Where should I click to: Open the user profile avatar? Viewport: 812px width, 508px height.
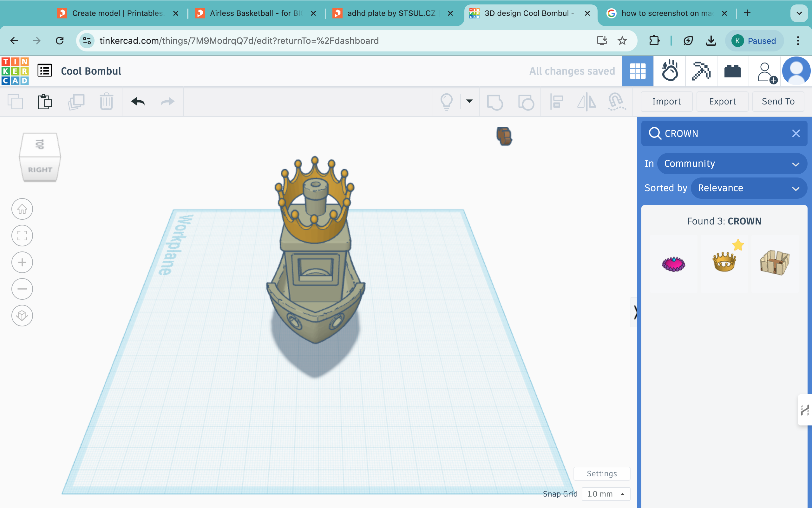(796, 71)
